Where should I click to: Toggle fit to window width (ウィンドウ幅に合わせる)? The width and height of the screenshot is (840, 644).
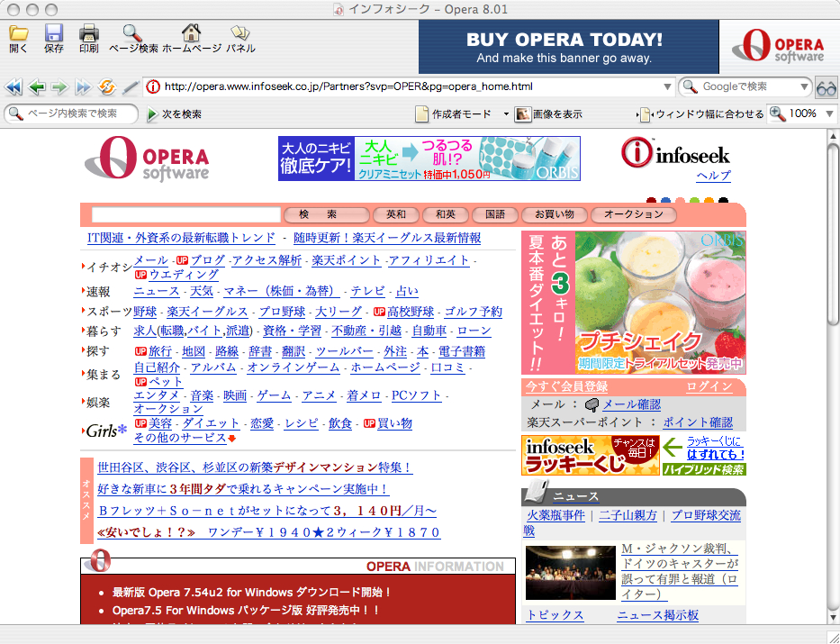click(700, 114)
